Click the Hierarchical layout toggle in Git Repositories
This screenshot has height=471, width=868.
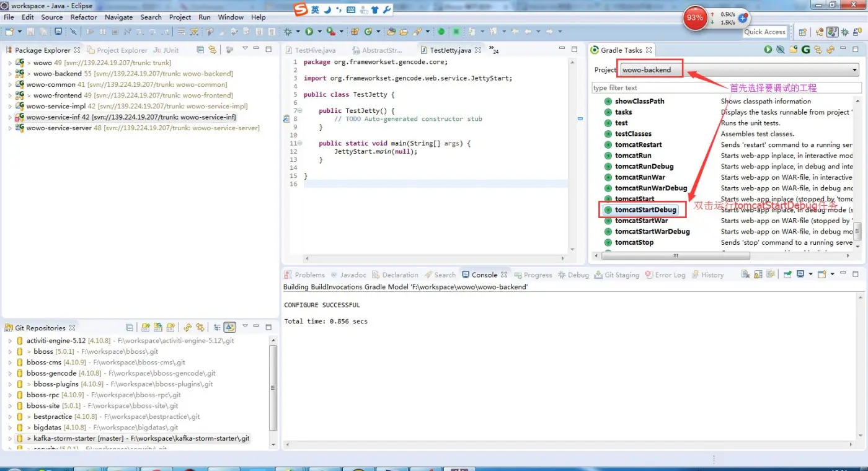click(217, 327)
